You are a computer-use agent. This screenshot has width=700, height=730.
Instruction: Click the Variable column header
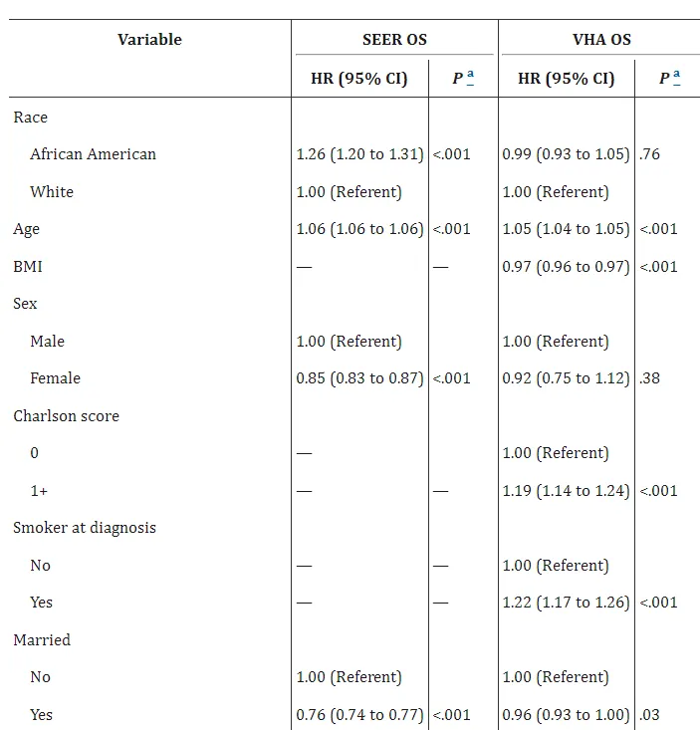point(149,40)
